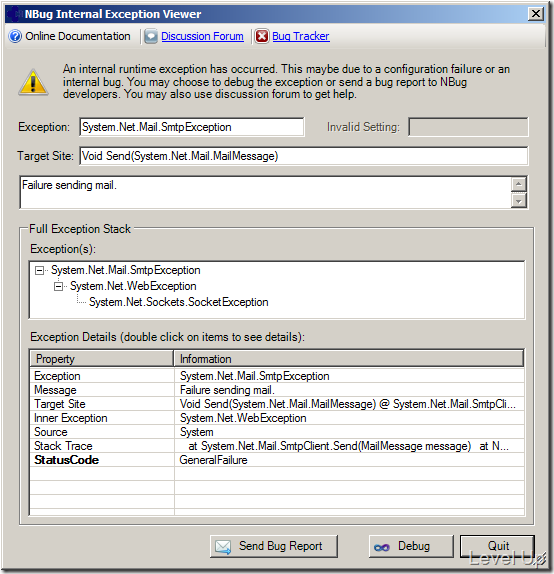Viewport: 554px width, 574px height.
Task: Click the infinity icon on Debug button
Action: pos(382,548)
